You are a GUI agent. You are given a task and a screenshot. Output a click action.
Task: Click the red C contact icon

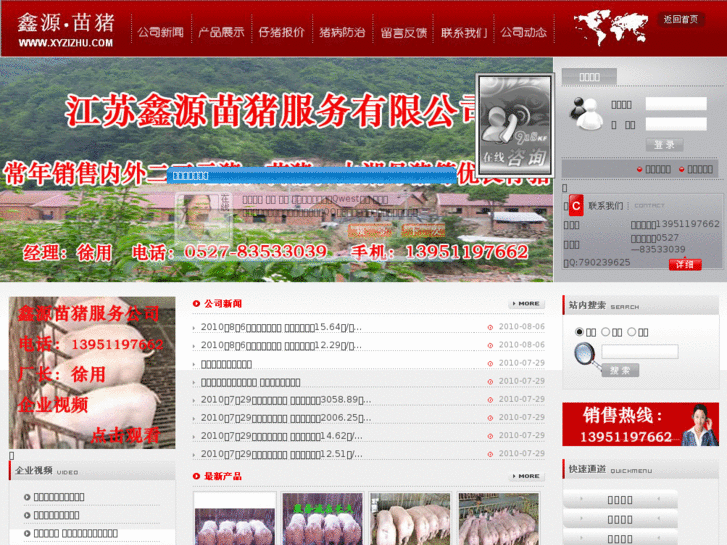[x=576, y=206]
